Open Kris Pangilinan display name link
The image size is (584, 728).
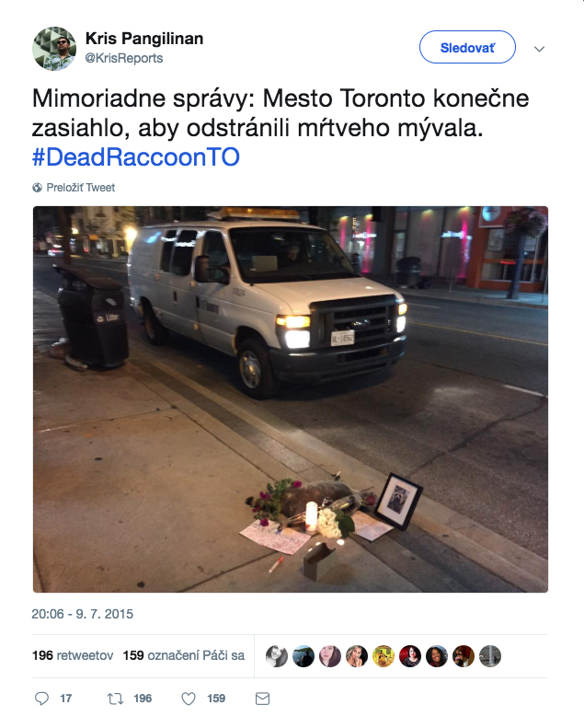(144, 39)
